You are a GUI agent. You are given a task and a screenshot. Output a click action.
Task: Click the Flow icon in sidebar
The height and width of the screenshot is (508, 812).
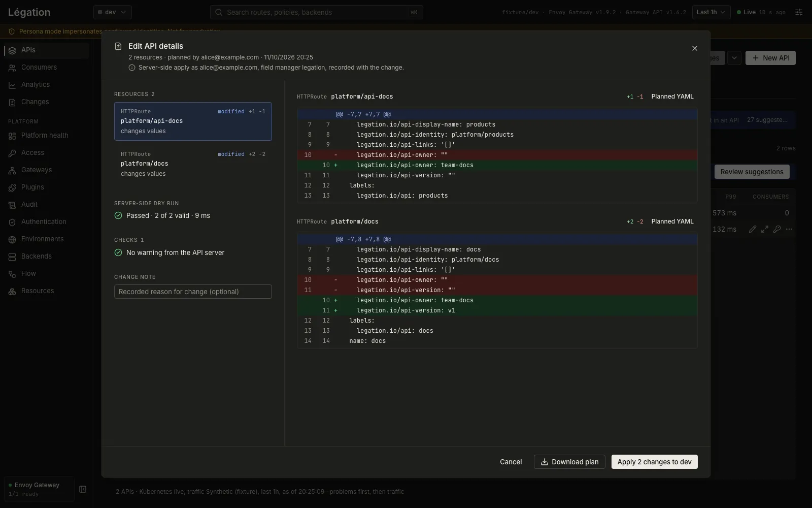[12, 274]
